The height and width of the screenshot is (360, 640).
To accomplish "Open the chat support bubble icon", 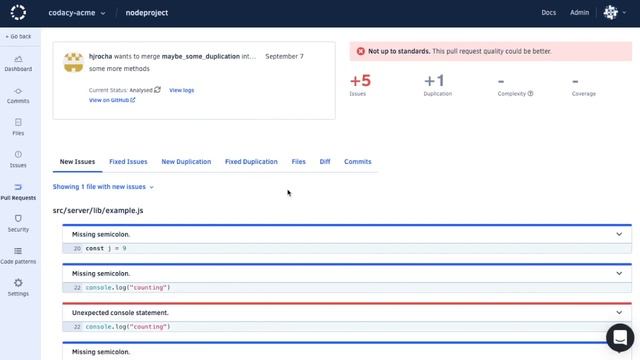I will (x=620, y=338).
